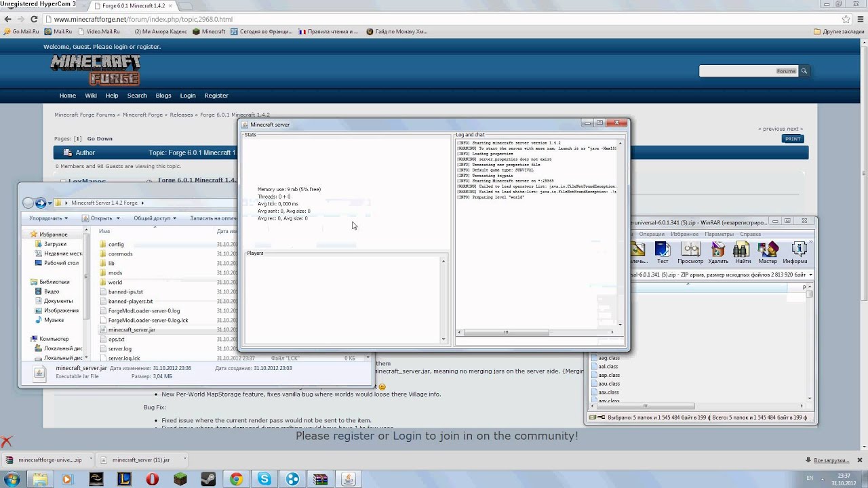The image size is (868, 488).
Task: Open the Windows Start orb
Action: coord(12,479)
